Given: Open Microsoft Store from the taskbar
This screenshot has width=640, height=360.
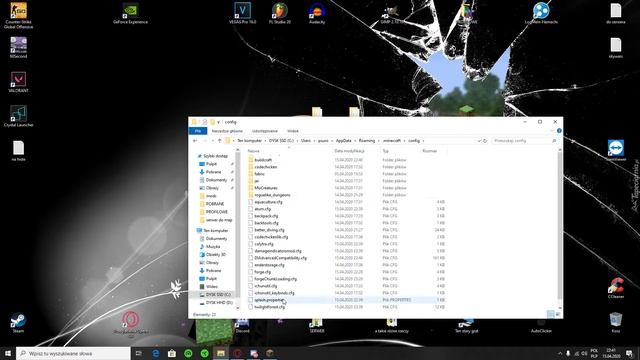Looking at the screenshot, I should tap(172, 353).
